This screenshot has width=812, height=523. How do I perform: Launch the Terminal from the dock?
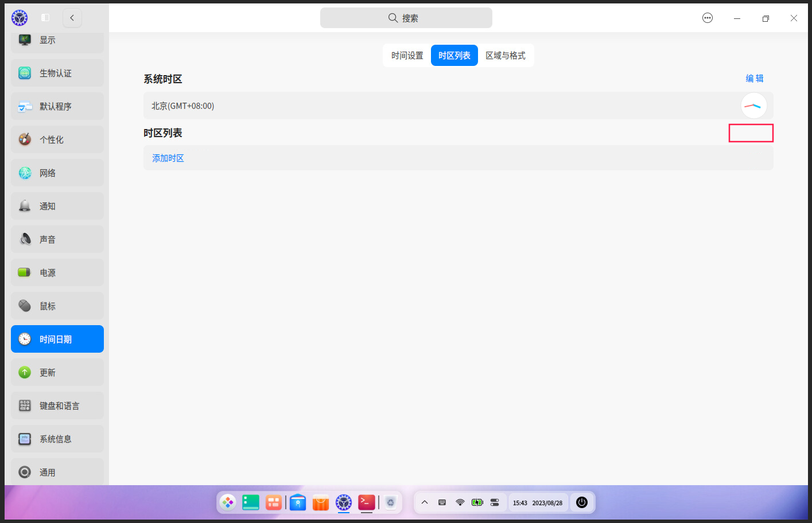366,502
